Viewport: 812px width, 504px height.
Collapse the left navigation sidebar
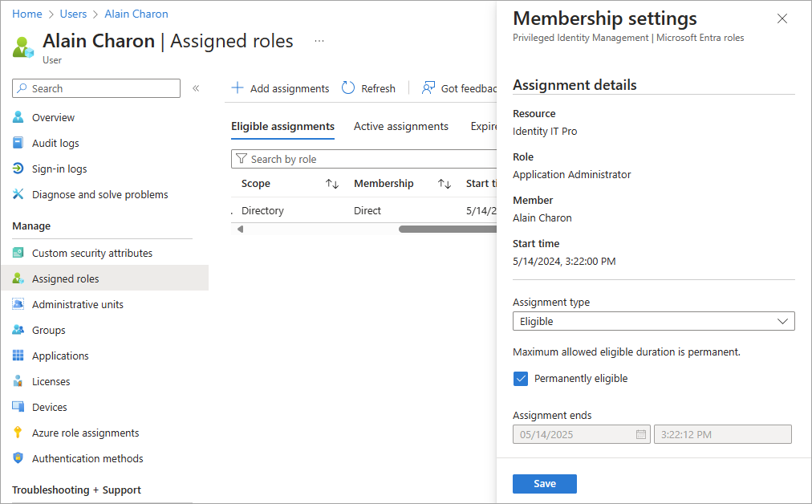point(195,89)
